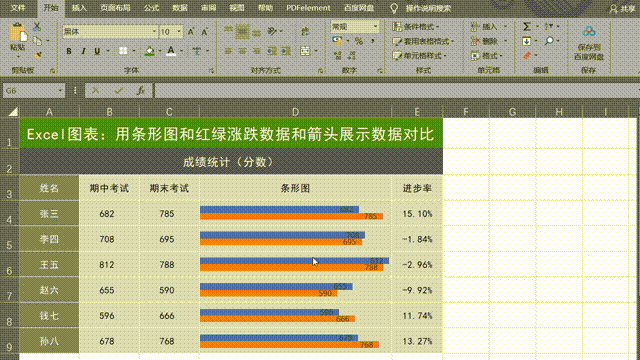
Task: Decrease font size with the smaller A icon
Action: [204, 31]
